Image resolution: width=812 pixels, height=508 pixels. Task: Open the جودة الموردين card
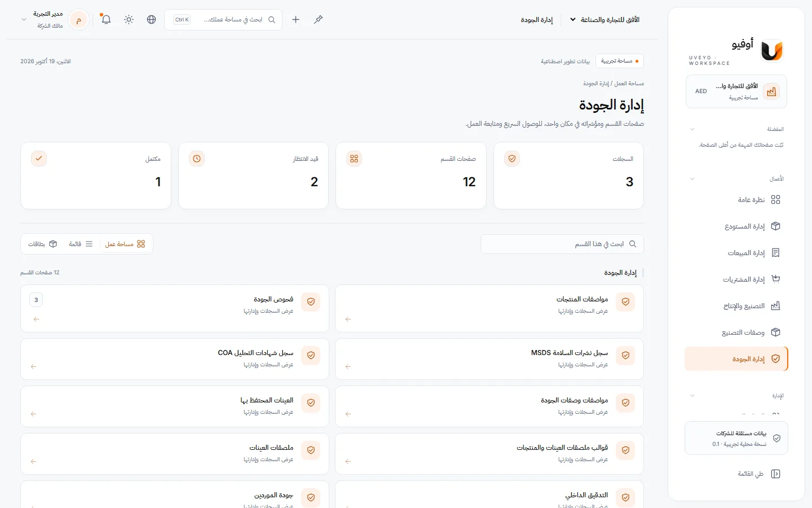175,494
